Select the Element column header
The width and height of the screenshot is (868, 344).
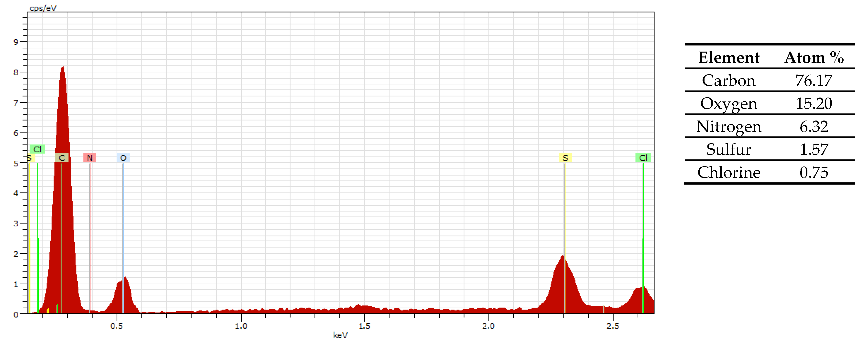tap(728, 58)
